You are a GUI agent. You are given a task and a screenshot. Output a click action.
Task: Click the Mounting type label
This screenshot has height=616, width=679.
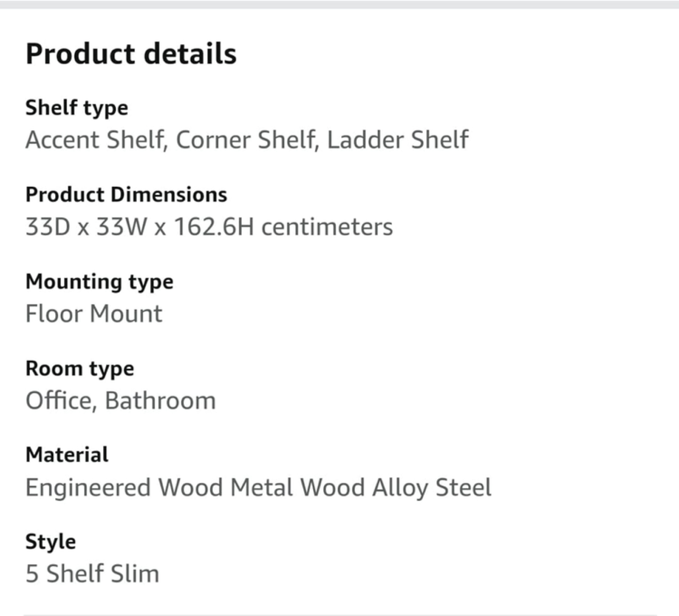(x=99, y=282)
